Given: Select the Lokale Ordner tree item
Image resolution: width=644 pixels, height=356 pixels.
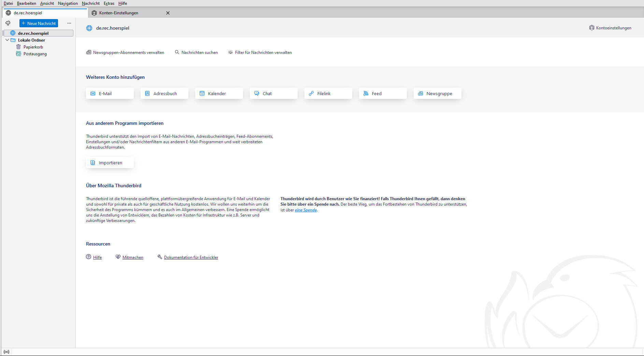Looking at the screenshot, I should pyautogui.click(x=38, y=40).
